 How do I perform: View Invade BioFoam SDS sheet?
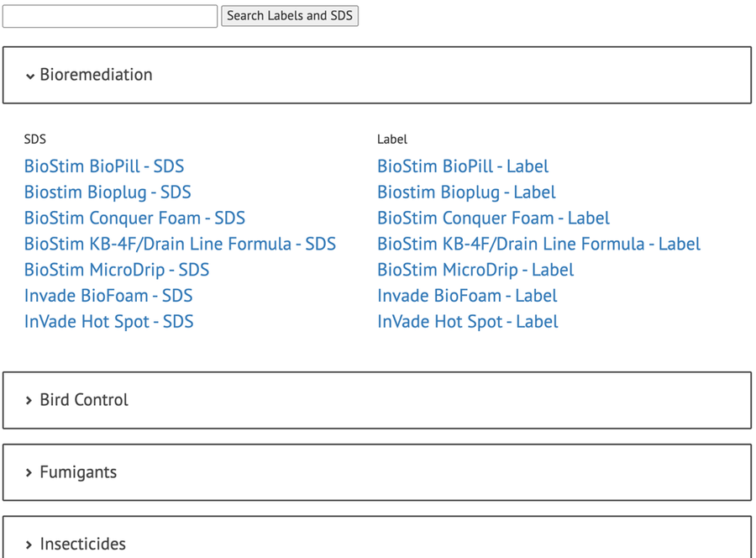pyautogui.click(x=108, y=296)
